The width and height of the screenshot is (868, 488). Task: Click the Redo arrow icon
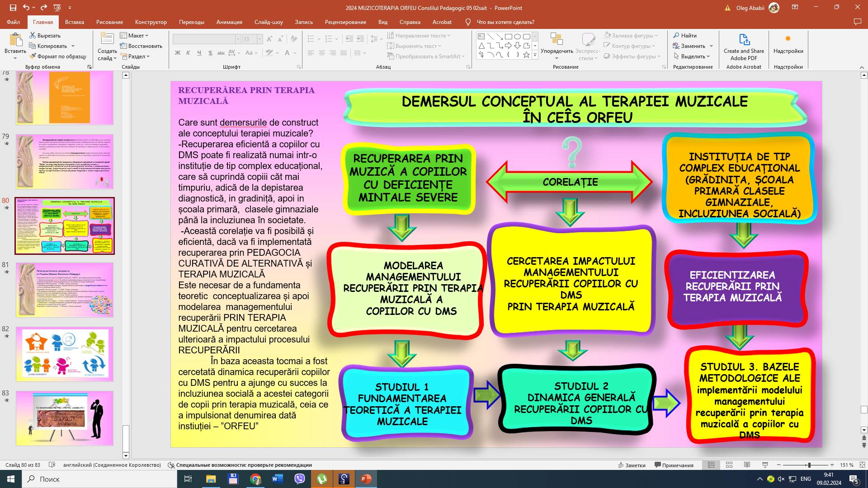[x=43, y=8]
